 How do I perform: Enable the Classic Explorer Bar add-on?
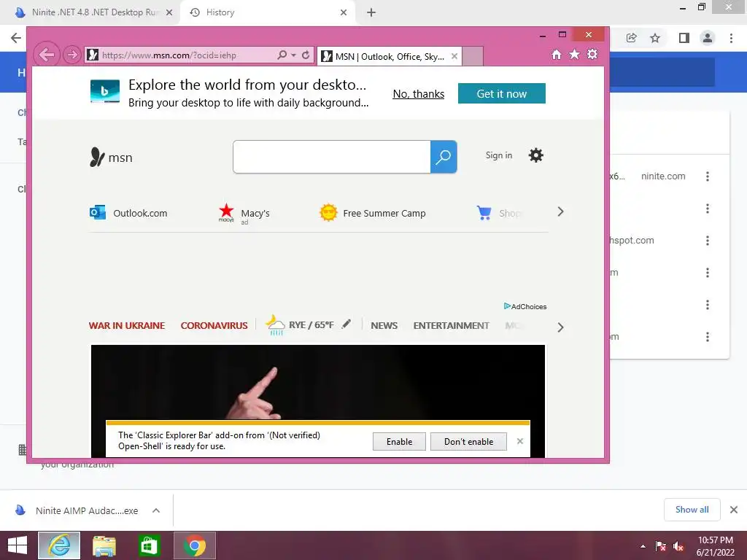click(399, 441)
